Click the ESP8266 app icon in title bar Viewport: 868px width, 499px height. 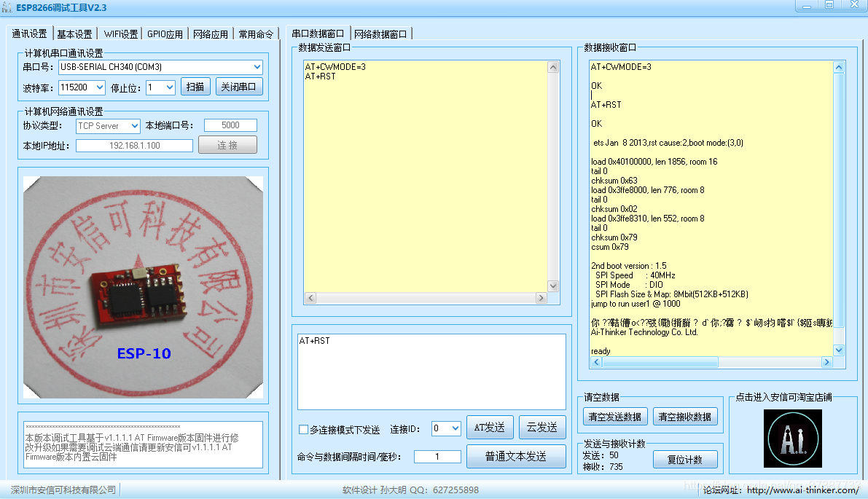[7, 7]
